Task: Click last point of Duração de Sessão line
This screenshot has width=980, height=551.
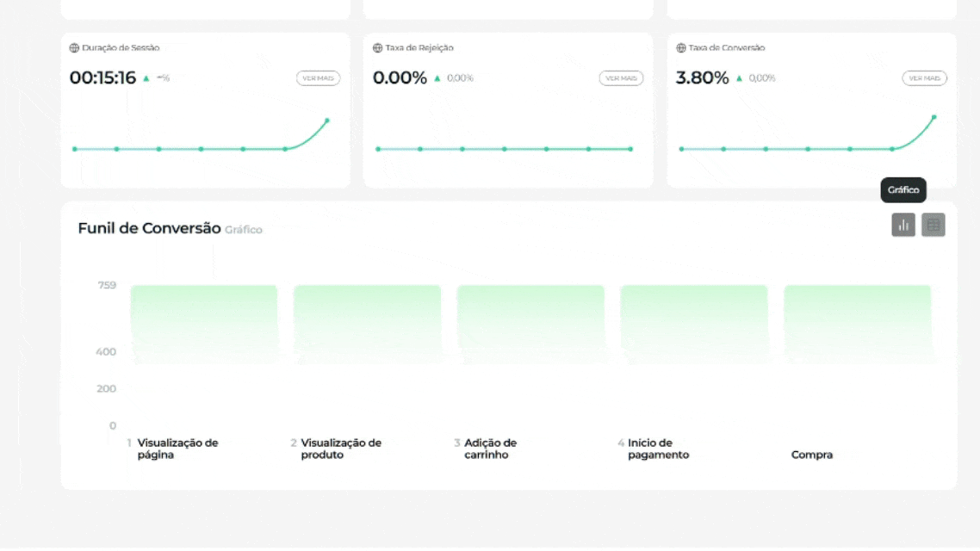Action: pos(327,121)
